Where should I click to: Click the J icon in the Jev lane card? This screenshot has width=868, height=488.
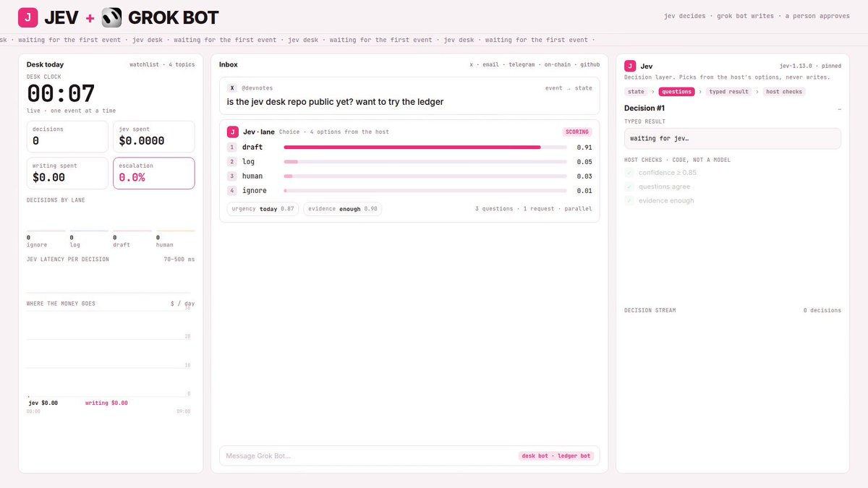tap(232, 132)
